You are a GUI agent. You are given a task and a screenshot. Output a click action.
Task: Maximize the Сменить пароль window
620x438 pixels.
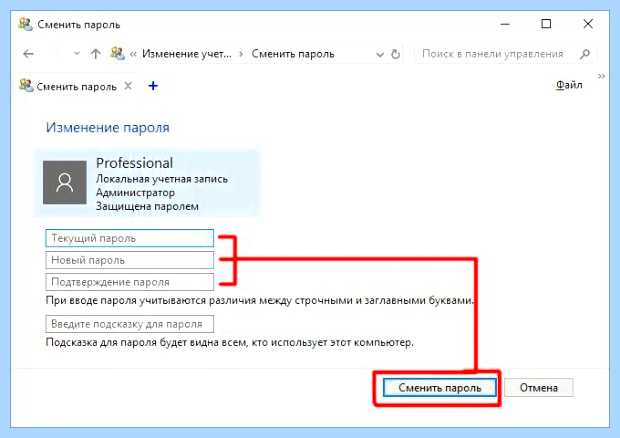546,24
